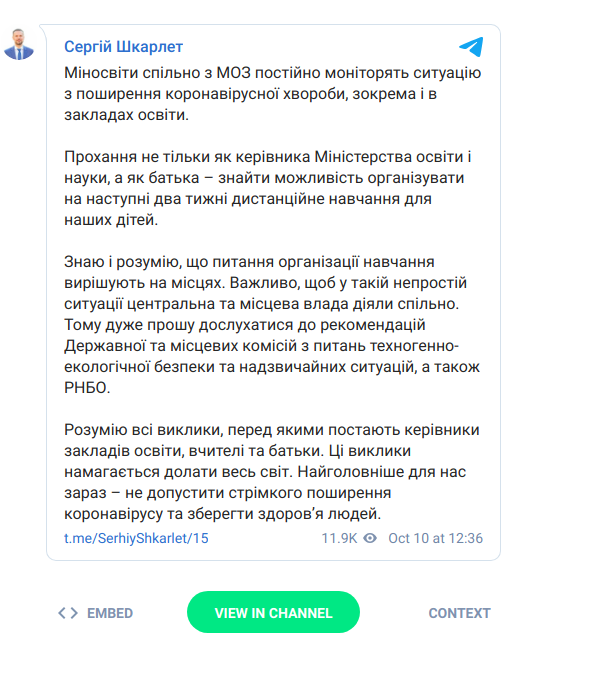Screen dimensions: 600x696
Task: Click the VIEW IN CHANNEL button
Action: pyautogui.click(x=273, y=612)
